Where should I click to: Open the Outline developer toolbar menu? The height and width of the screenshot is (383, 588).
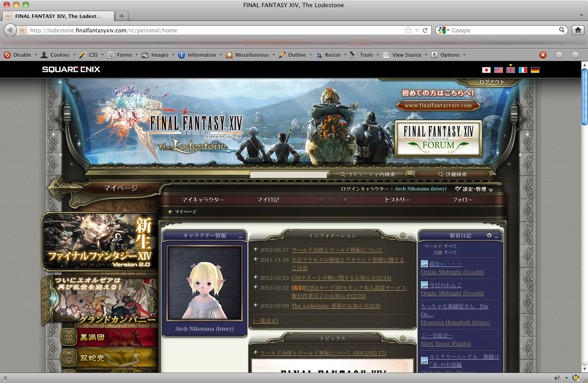pyautogui.click(x=295, y=55)
